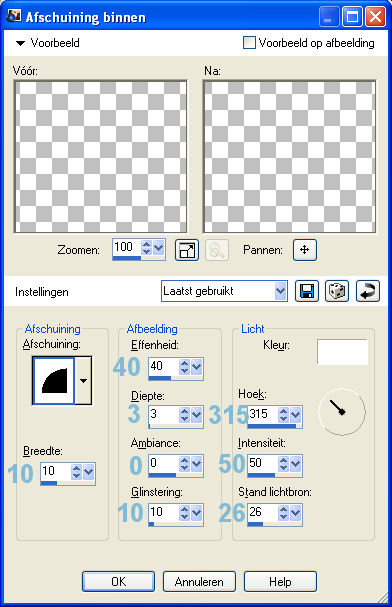The image size is (392, 607).
Task: Click the disabled preview lock icon
Action: tap(217, 250)
